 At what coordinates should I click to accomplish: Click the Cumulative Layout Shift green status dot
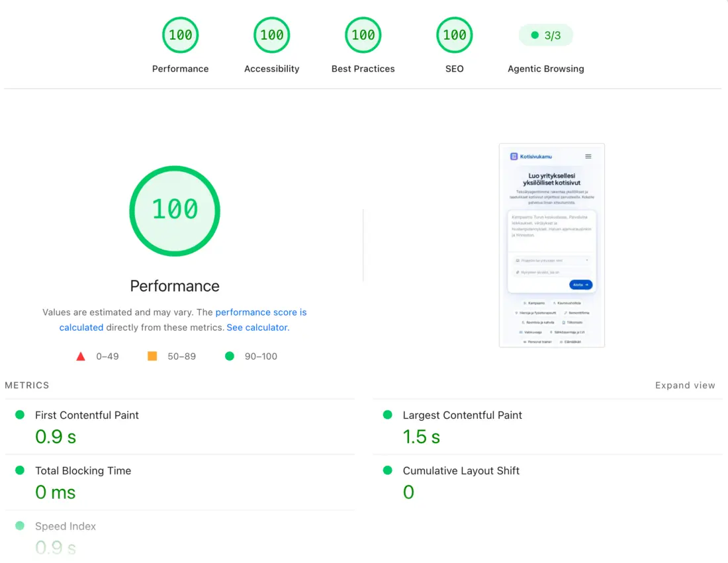[388, 470]
